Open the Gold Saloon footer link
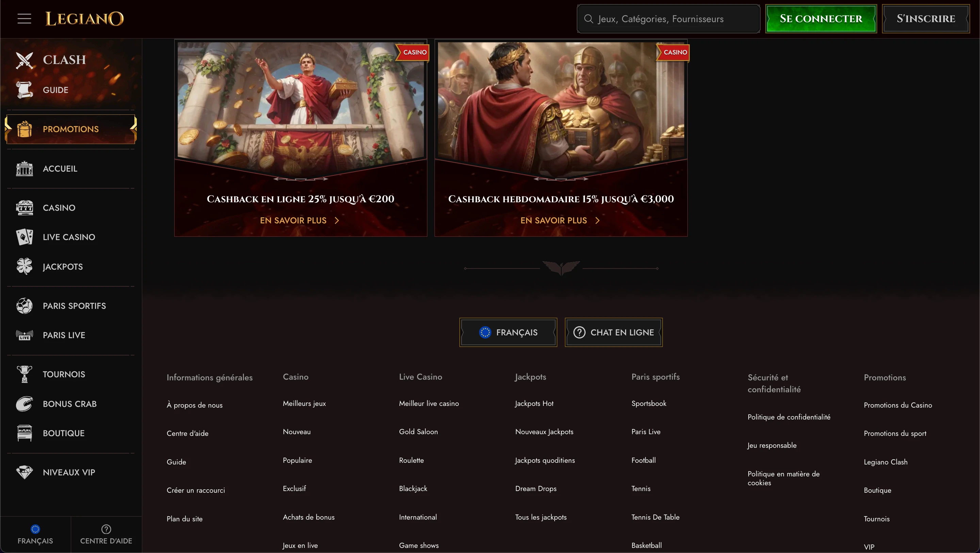This screenshot has width=980, height=553. 419,431
